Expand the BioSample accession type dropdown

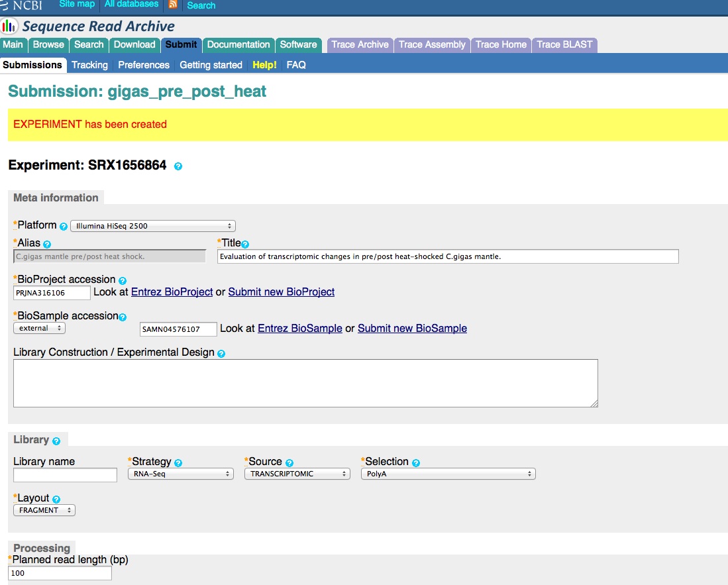click(x=39, y=328)
